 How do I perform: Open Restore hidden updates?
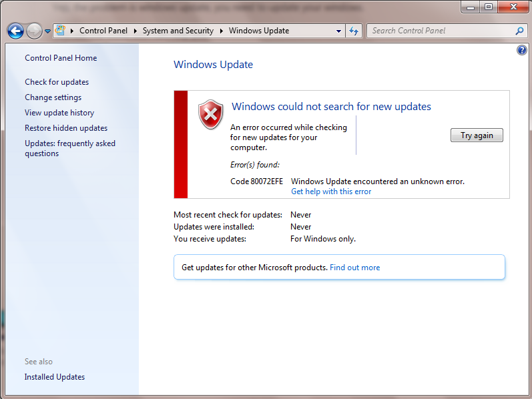pos(66,128)
